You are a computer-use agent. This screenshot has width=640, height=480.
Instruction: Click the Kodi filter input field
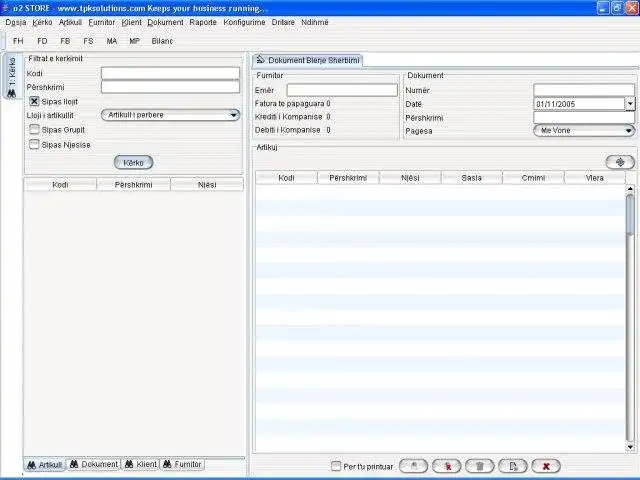[x=170, y=73]
